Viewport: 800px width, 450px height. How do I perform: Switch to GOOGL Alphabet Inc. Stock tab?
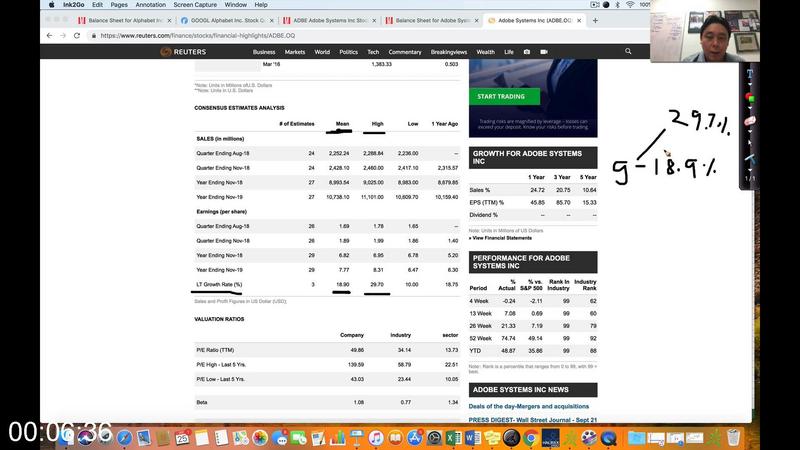[227, 21]
